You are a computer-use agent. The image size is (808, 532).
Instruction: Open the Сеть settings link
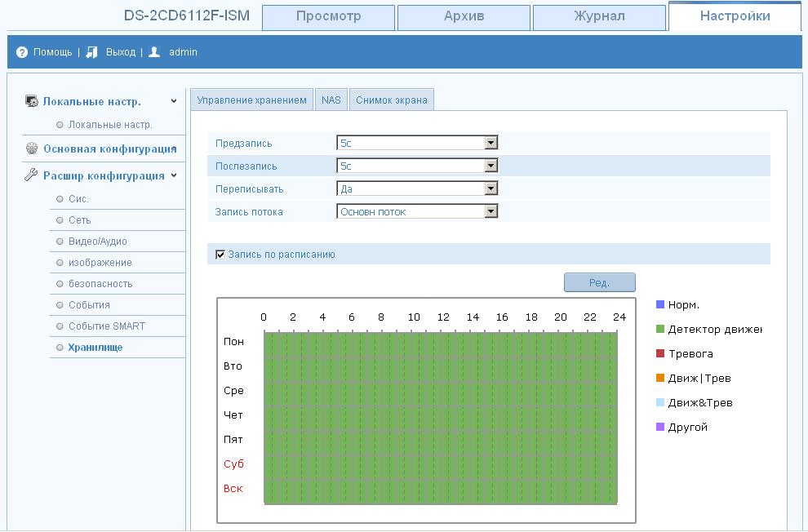pos(80,220)
